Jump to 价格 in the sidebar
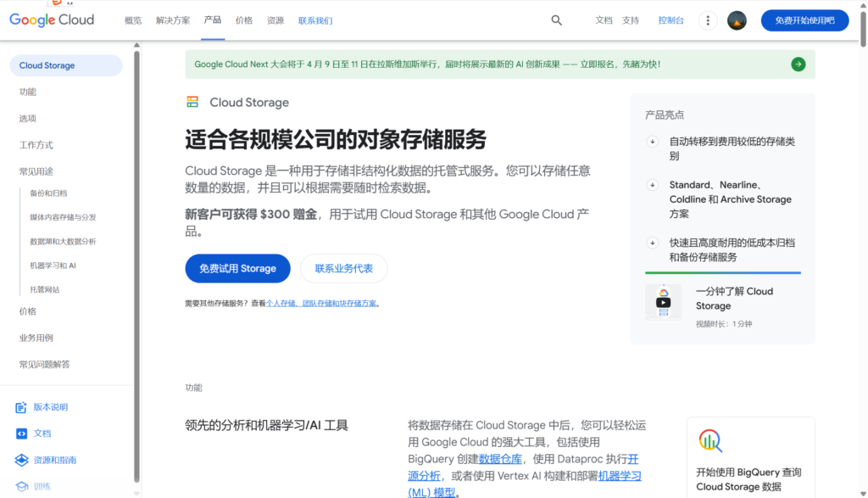Viewport: 868px width, 498px height. tap(28, 311)
